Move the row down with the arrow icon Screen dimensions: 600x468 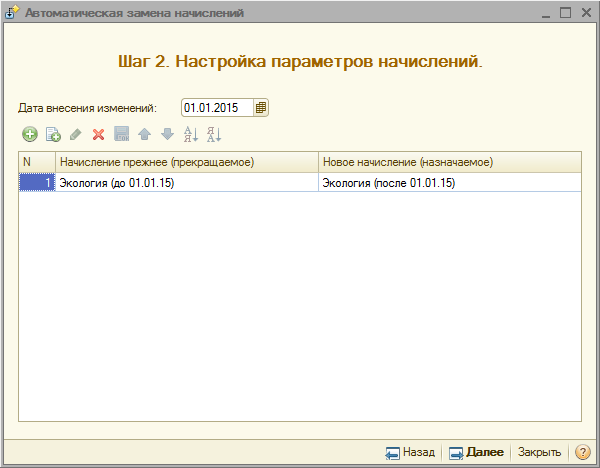click(167, 135)
